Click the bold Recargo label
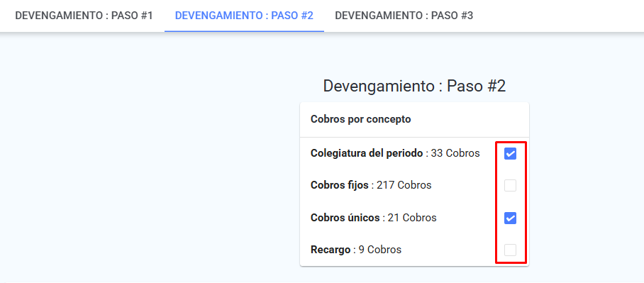The height and width of the screenshot is (283, 644). (331, 250)
